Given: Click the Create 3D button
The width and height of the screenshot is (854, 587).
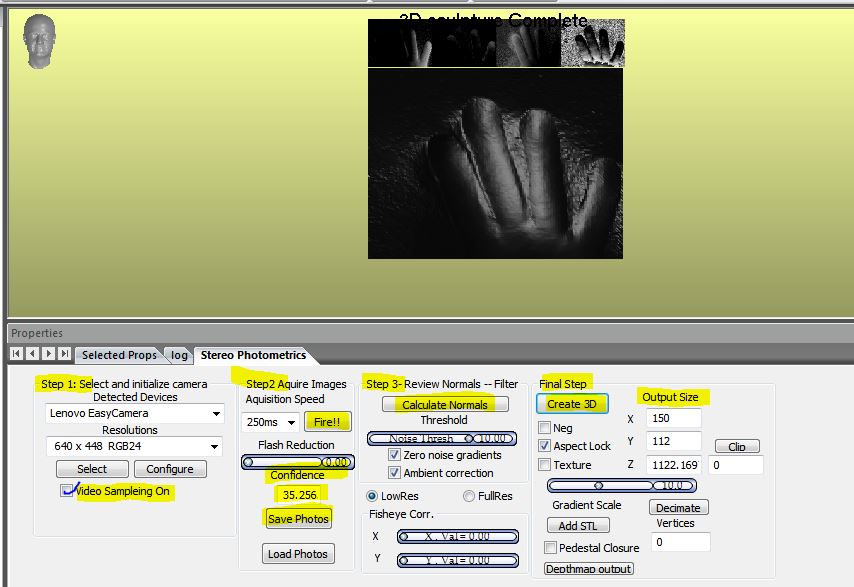Looking at the screenshot, I should pyautogui.click(x=571, y=404).
